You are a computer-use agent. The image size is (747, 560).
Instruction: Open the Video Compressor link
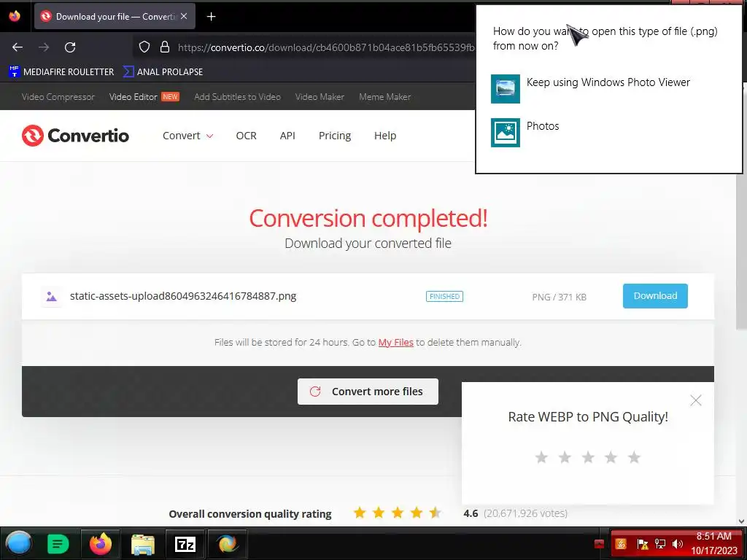click(x=58, y=97)
